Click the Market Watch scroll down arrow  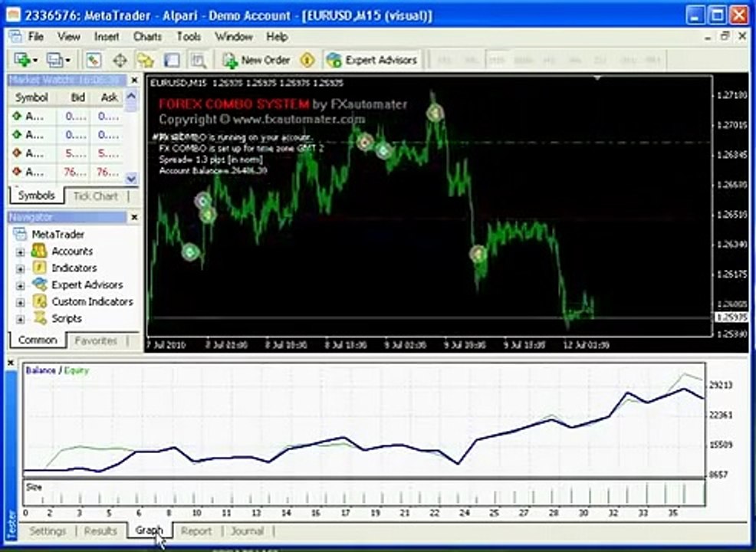tap(131, 179)
